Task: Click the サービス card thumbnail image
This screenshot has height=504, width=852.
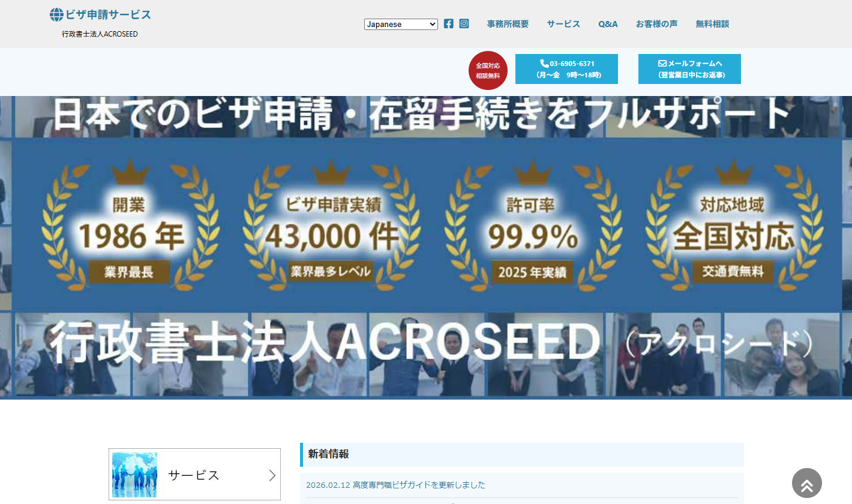Action: click(x=134, y=474)
